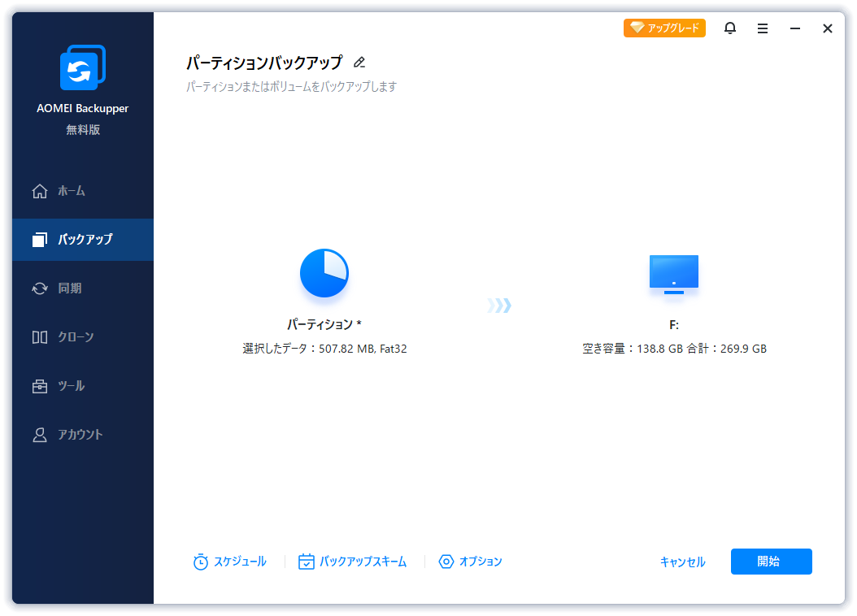Click the options hexagon gear icon

(x=446, y=562)
